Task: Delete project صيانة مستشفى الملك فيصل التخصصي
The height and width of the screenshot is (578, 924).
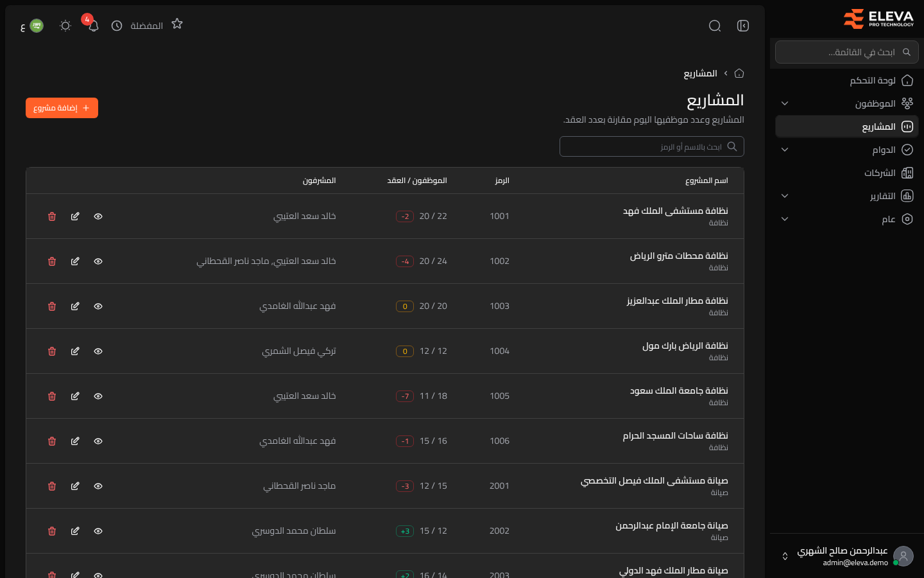Action: tap(52, 486)
